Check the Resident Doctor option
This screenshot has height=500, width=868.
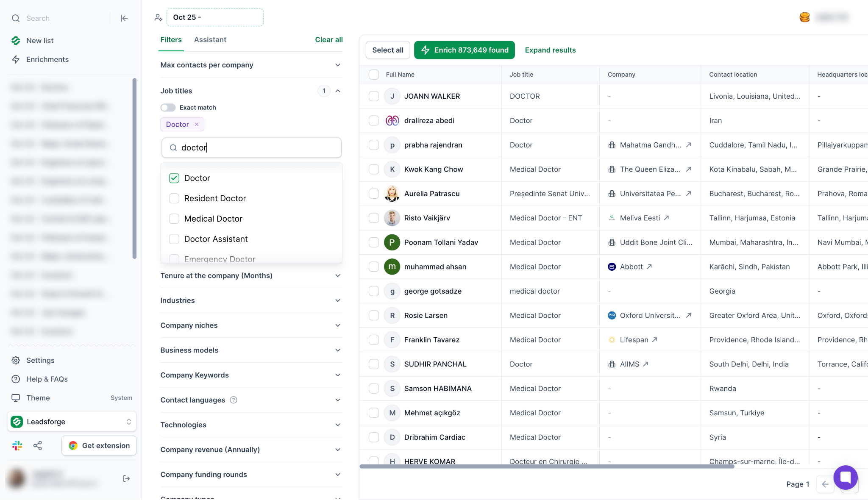pos(174,198)
